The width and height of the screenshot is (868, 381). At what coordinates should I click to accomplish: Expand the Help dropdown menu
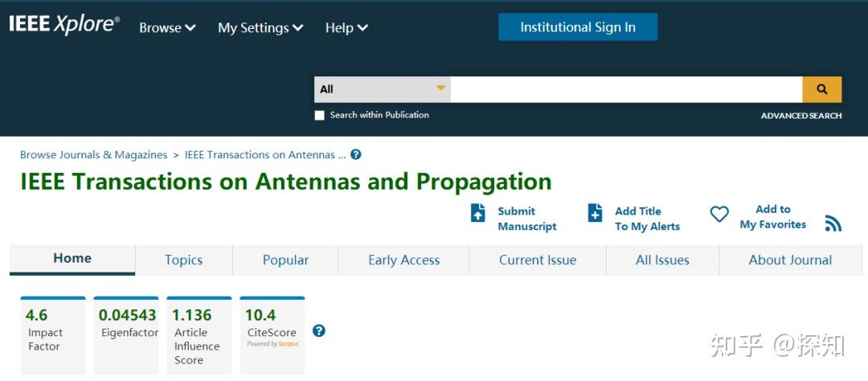tap(346, 27)
